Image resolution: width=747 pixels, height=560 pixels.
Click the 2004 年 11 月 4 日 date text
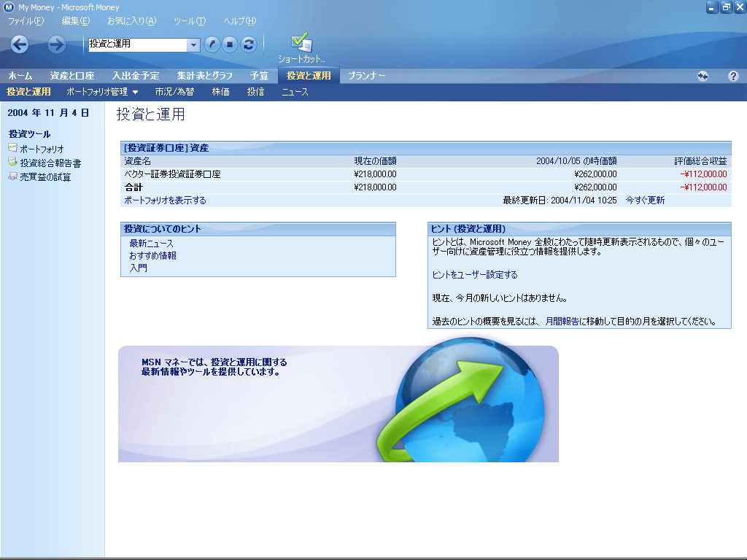[x=48, y=113]
